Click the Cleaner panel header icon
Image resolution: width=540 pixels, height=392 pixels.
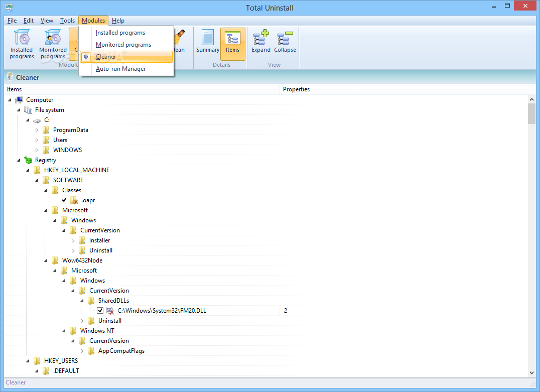10,77
